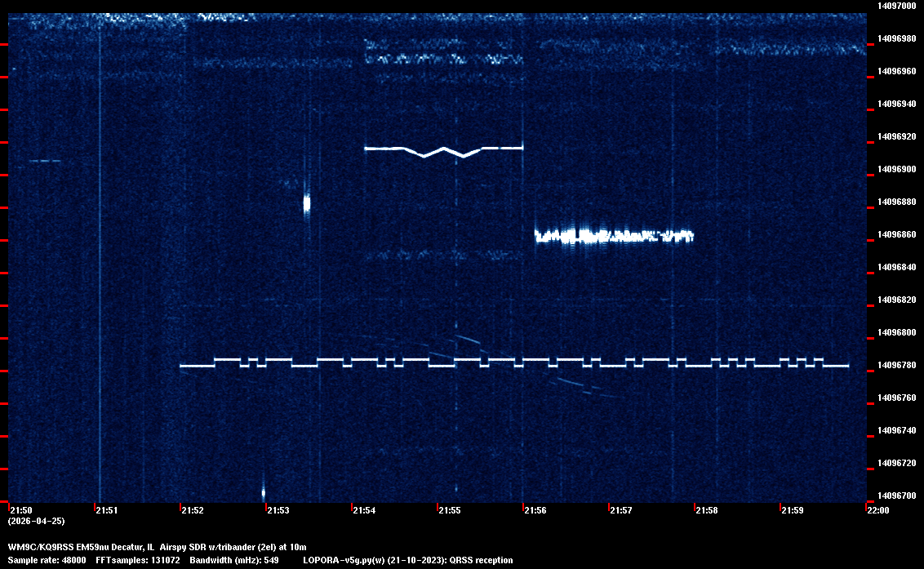Click the 14096820 frequency label

click(896, 300)
